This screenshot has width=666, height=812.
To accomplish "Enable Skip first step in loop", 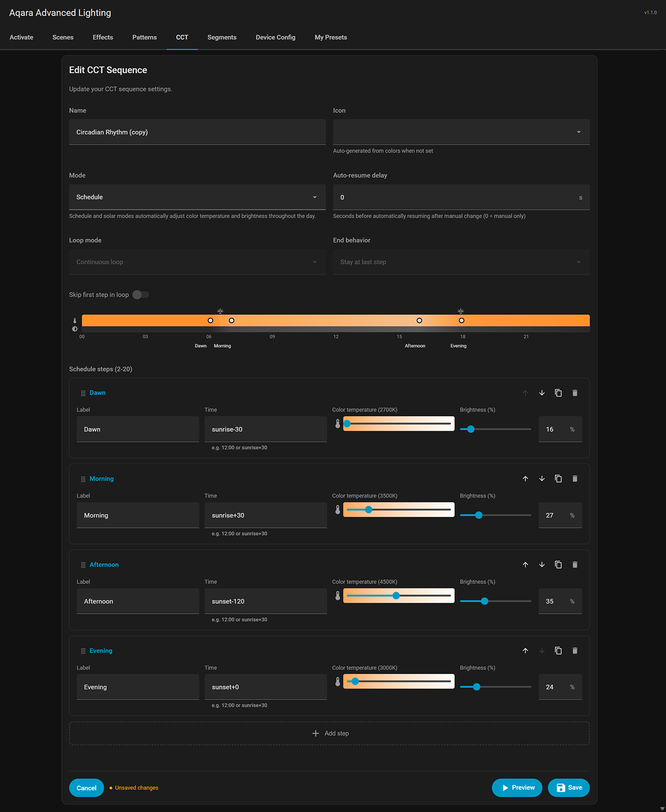I will click(x=140, y=295).
